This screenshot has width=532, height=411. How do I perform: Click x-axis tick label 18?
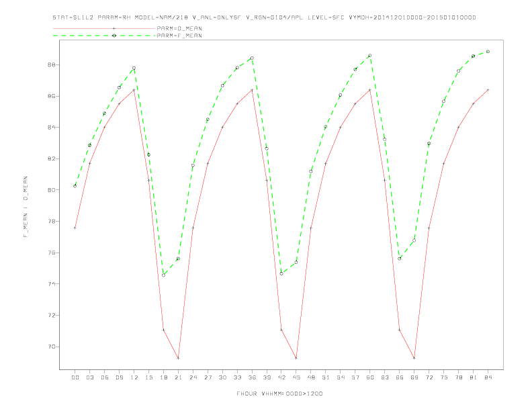(x=163, y=377)
